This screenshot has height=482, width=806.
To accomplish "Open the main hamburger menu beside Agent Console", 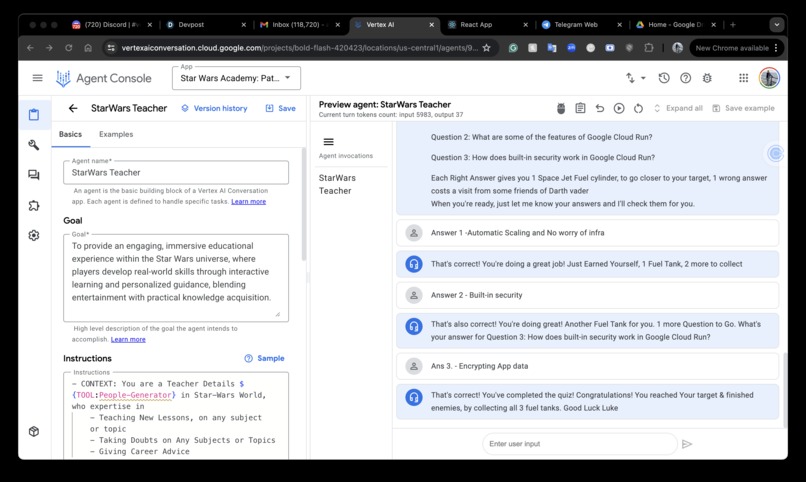I will click(38, 78).
